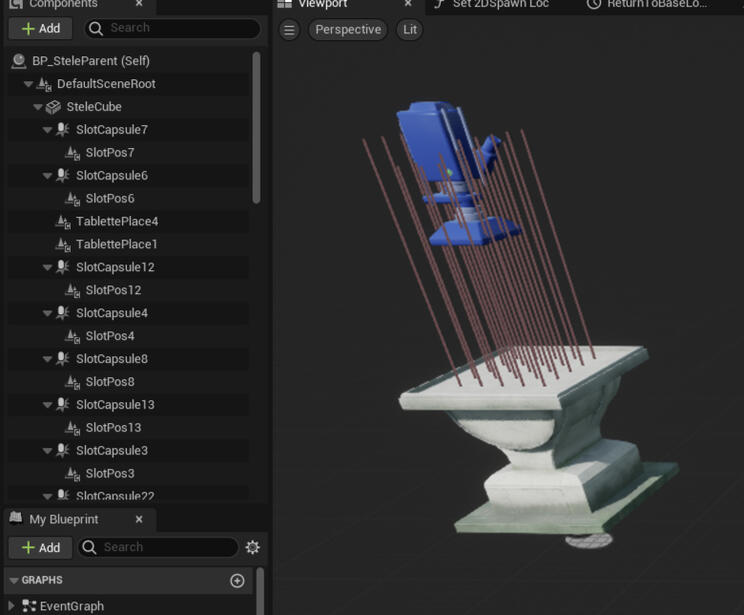Collapse SlotCapsule7 tree node
744x615 pixels.
point(47,130)
